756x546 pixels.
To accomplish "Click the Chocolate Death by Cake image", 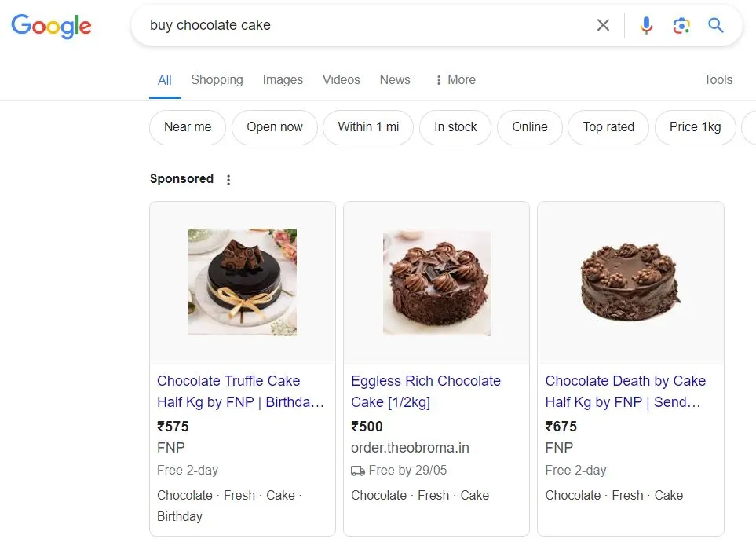I will tap(630, 282).
